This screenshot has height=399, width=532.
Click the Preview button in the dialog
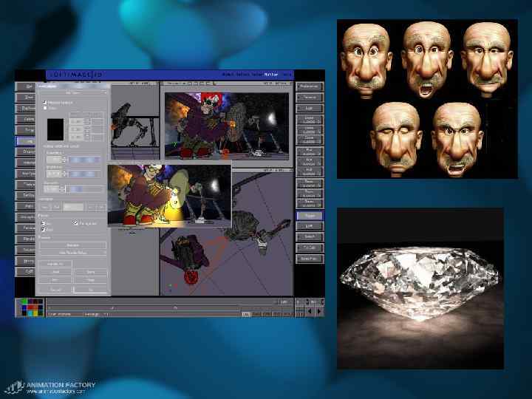pyautogui.click(x=73, y=245)
